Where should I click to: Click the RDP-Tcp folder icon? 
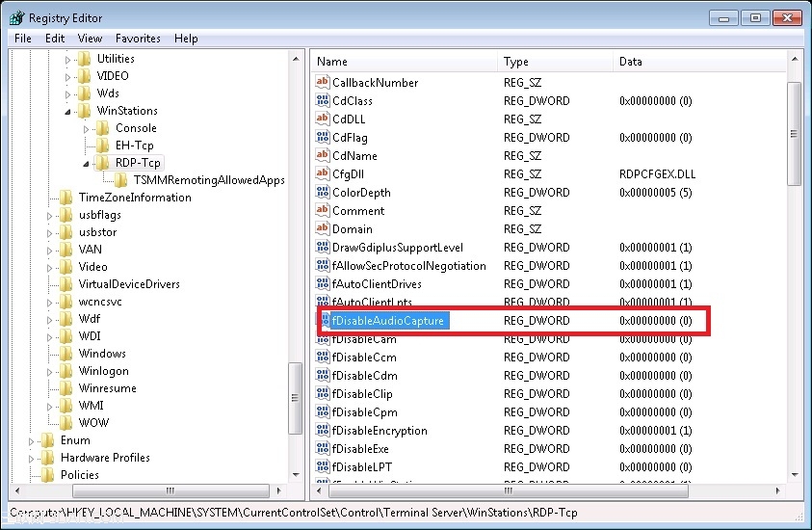click(101, 163)
